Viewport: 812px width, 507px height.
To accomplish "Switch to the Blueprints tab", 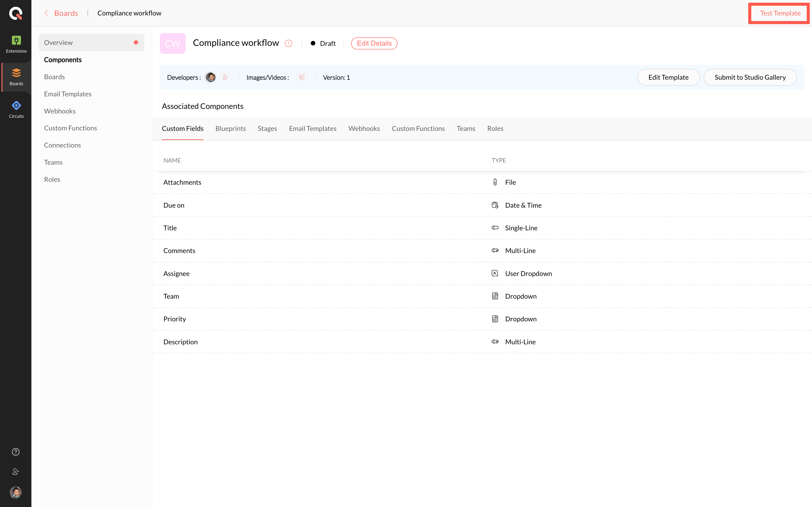I will tap(231, 128).
